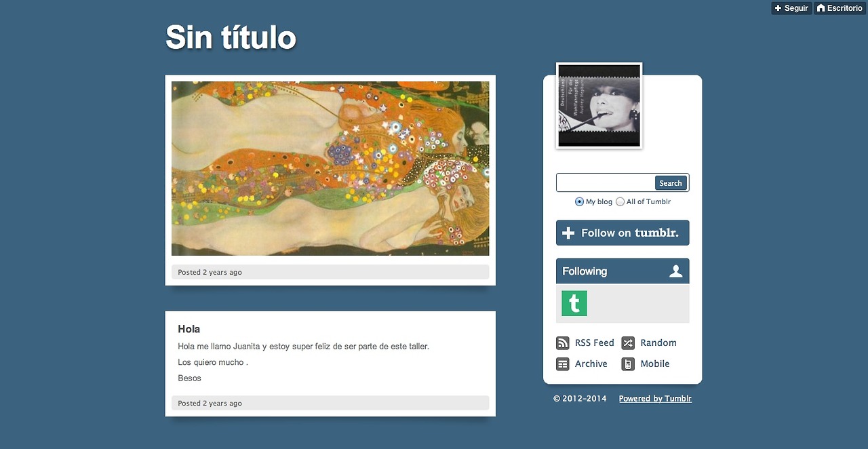Click inside the search text field

tap(606, 183)
